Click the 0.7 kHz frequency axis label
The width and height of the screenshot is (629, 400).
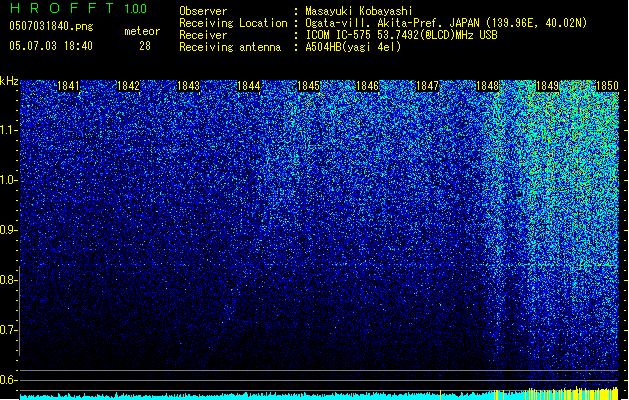9,330
